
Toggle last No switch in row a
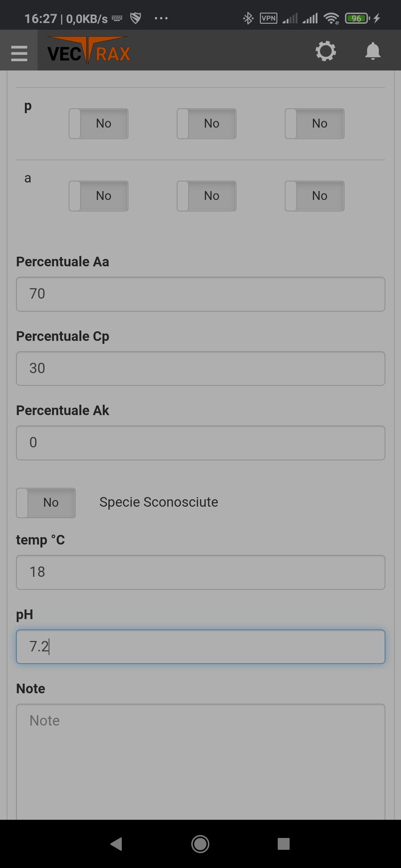(314, 196)
